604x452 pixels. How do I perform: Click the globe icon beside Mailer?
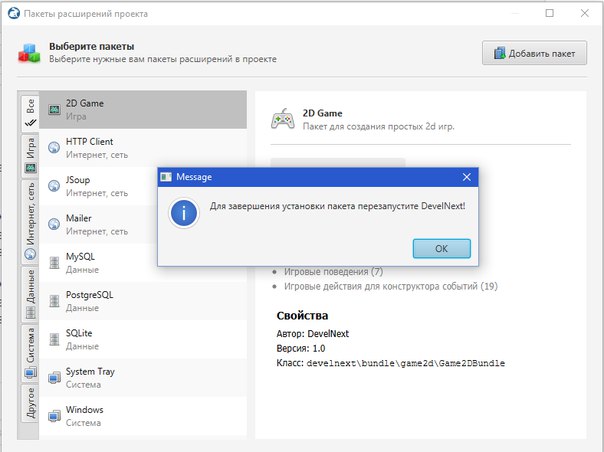point(54,224)
